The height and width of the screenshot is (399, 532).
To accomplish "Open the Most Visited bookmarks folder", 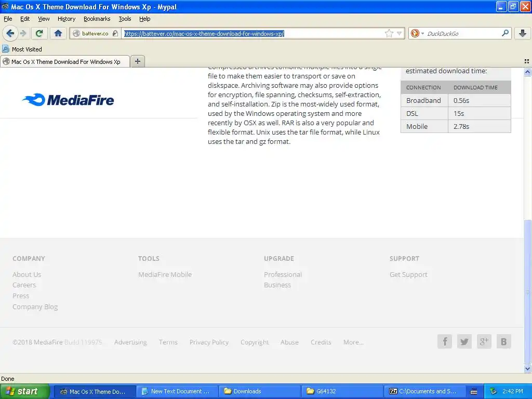I will point(22,49).
